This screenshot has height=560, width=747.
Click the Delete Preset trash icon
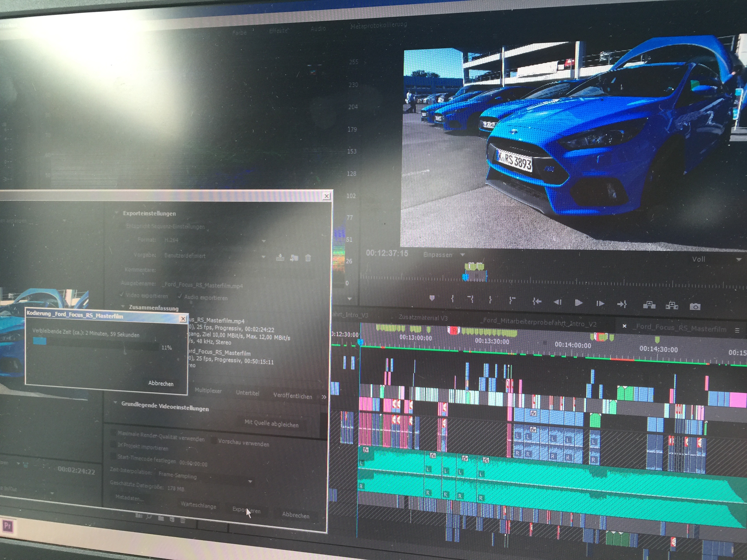tap(308, 258)
